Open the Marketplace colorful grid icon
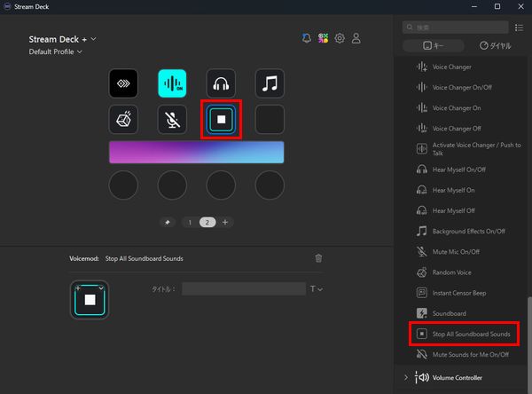 pos(323,38)
